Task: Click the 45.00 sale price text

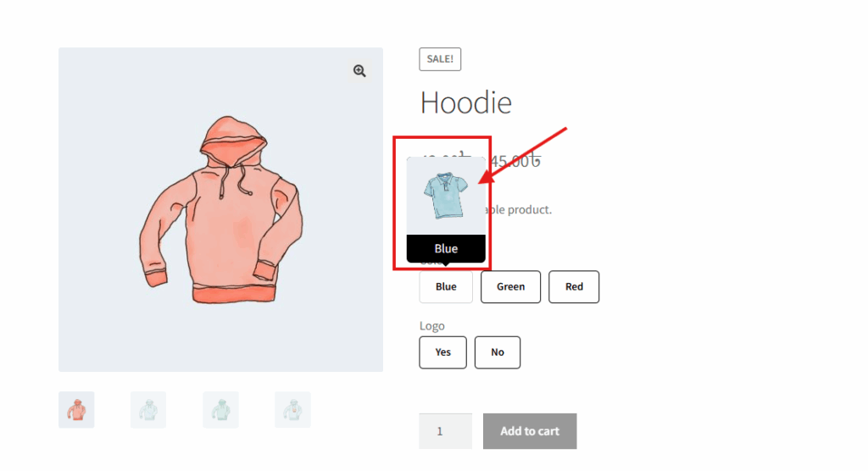Action: [515, 161]
